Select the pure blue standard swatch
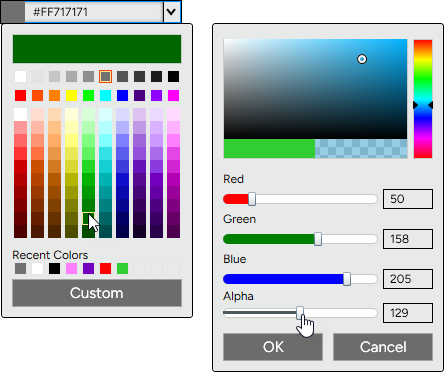The height and width of the screenshot is (372, 444). 122,96
